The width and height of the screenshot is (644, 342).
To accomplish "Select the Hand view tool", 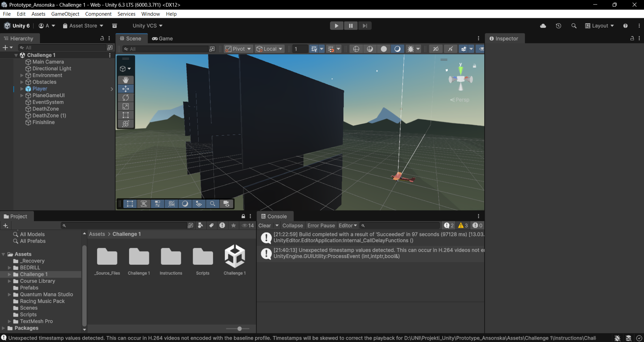I will 126,80.
